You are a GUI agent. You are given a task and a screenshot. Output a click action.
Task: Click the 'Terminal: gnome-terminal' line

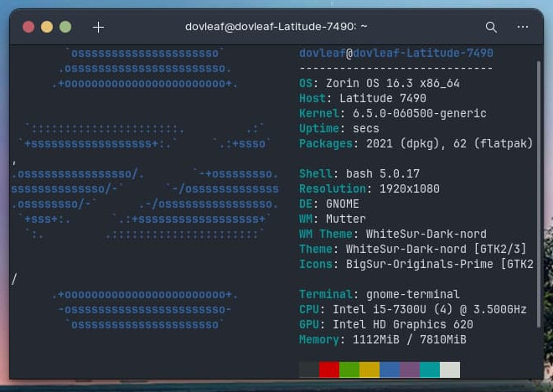379,294
